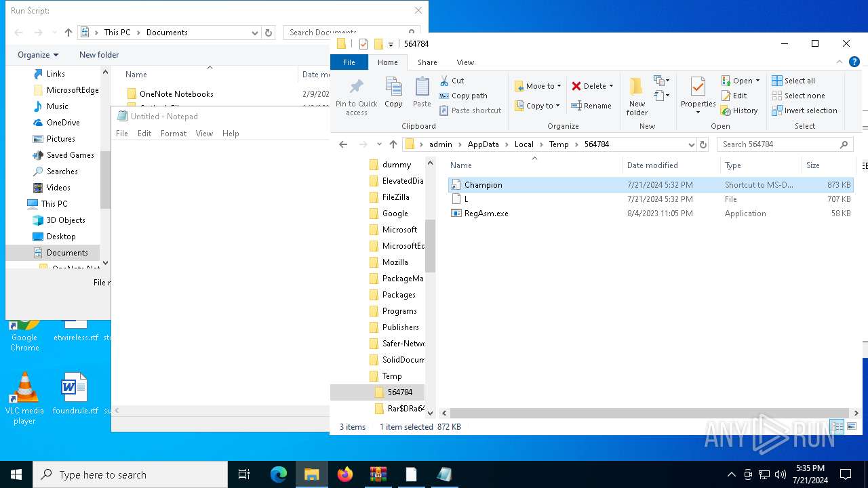Click New folder in Run Script dialog
This screenshot has width=868, height=488.
pos(99,55)
